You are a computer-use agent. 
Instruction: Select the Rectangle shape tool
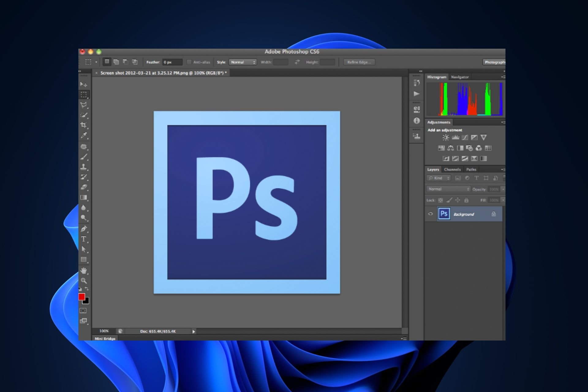click(84, 260)
